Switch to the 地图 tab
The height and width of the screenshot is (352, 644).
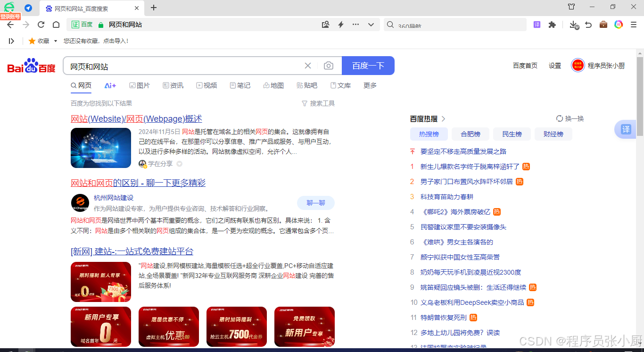273,85
